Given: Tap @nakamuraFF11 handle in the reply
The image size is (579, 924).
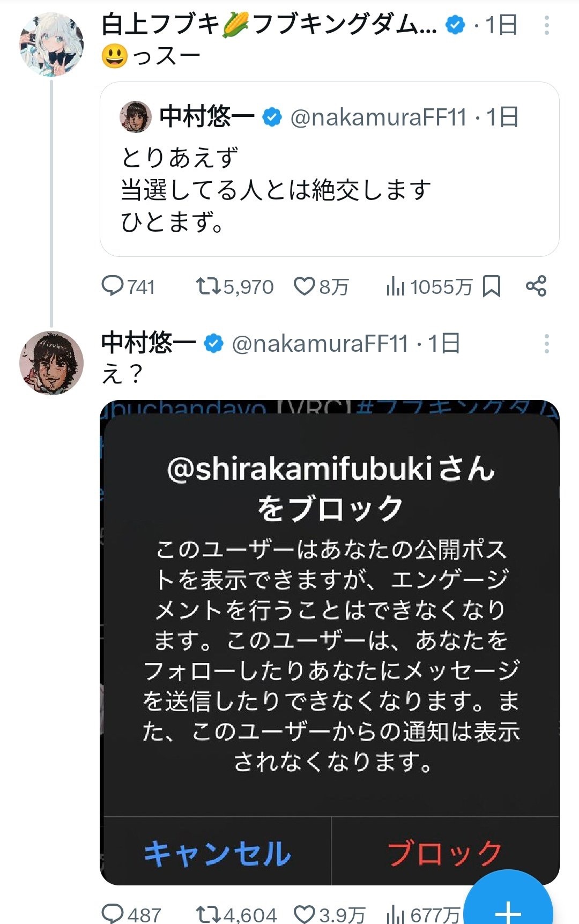Looking at the screenshot, I should click(x=320, y=344).
